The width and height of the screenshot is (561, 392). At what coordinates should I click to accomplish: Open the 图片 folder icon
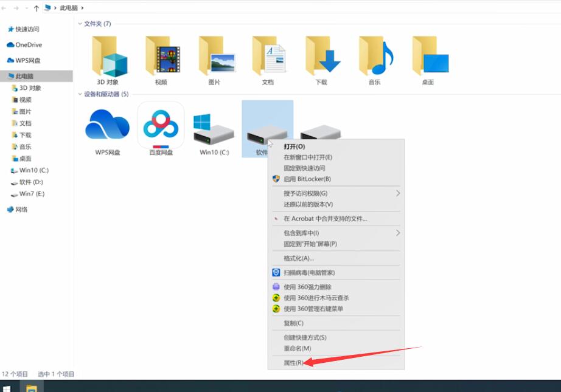pos(217,56)
